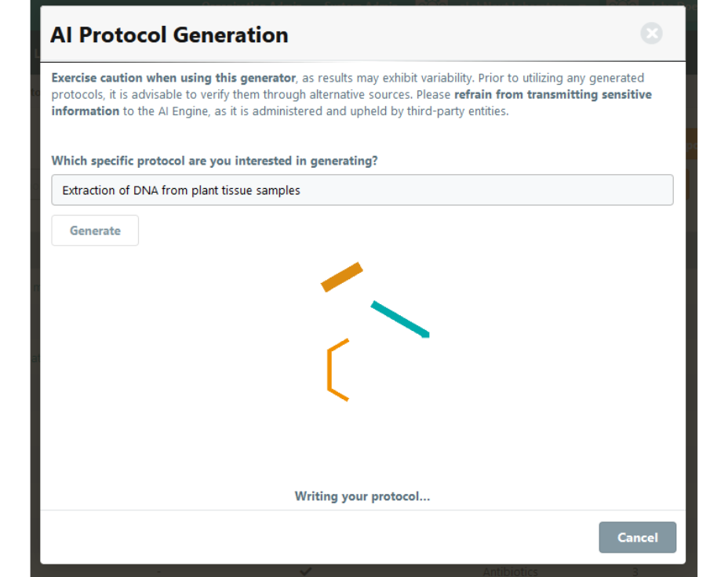
Task: Click the dimmed 'Antibiotics' text behind the dialog
Action: click(x=510, y=572)
